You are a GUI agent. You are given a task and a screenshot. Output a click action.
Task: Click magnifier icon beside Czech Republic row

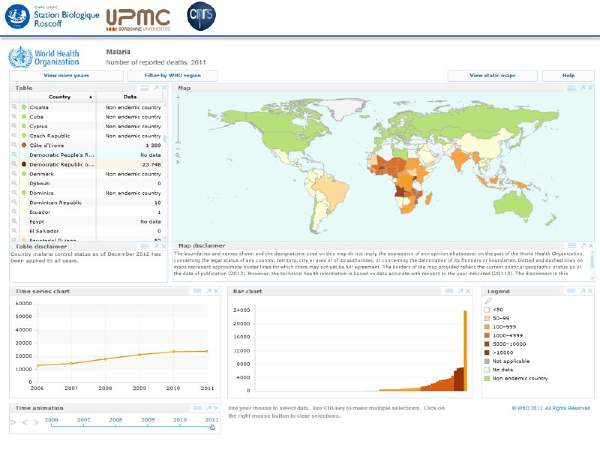pos(14,135)
